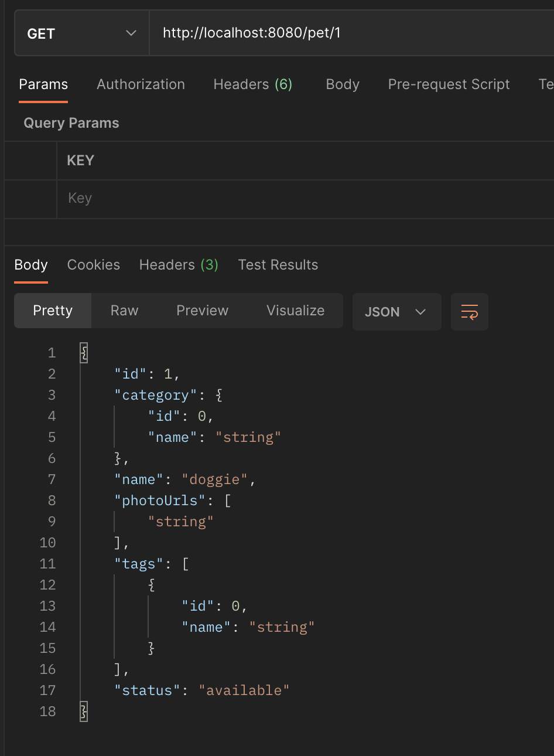This screenshot has height=756, width=554.
Task: Open the JSON format dropdown
Action: click(x=396, y=312)
